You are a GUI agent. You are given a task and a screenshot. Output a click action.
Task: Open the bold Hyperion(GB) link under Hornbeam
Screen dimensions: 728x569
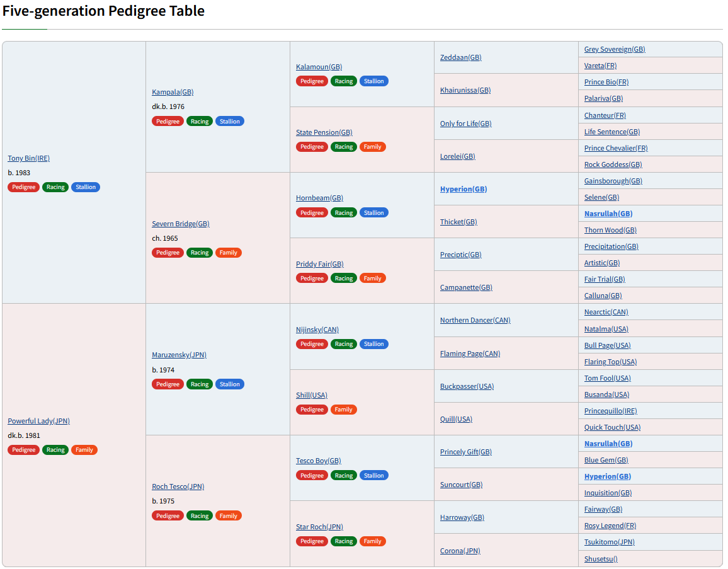pyautogui.click(x=464, y=189)
